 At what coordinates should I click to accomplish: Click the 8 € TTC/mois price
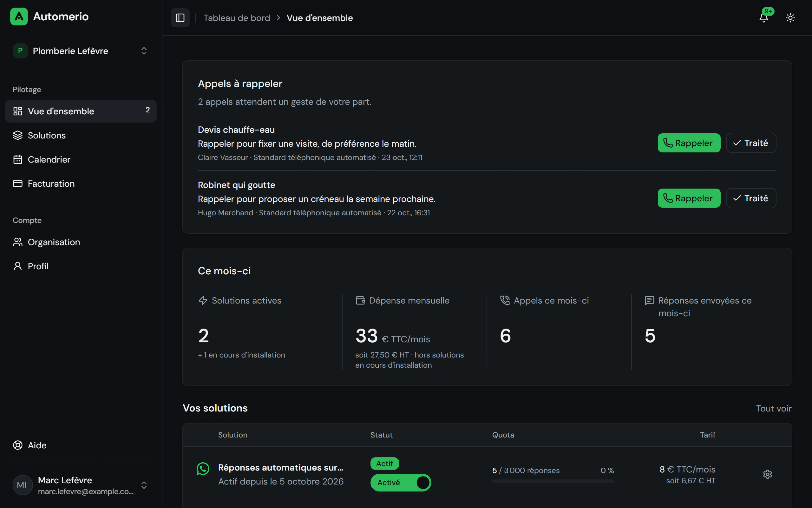(x=687, y=469)
